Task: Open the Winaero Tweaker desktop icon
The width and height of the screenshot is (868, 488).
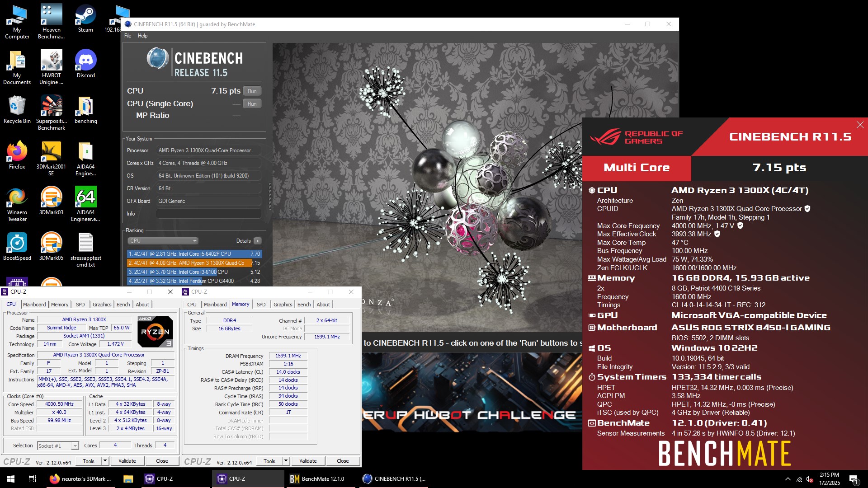Action: click(17, 204)
